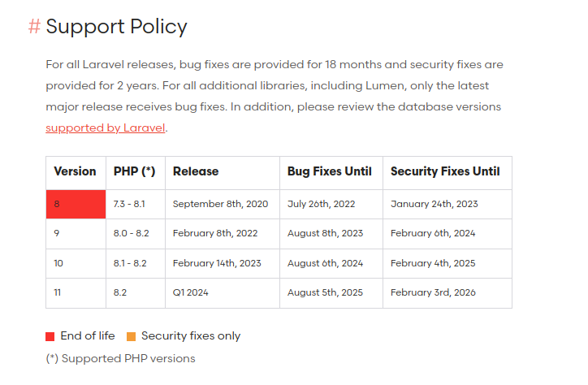
Task: Click the End of life legend label
Action: click(88, 336)
